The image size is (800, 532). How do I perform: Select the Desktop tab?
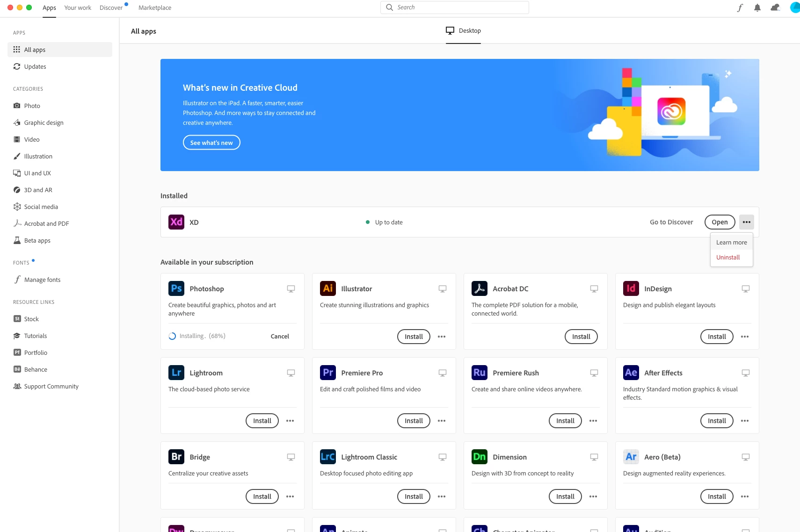tap(463, 31)
